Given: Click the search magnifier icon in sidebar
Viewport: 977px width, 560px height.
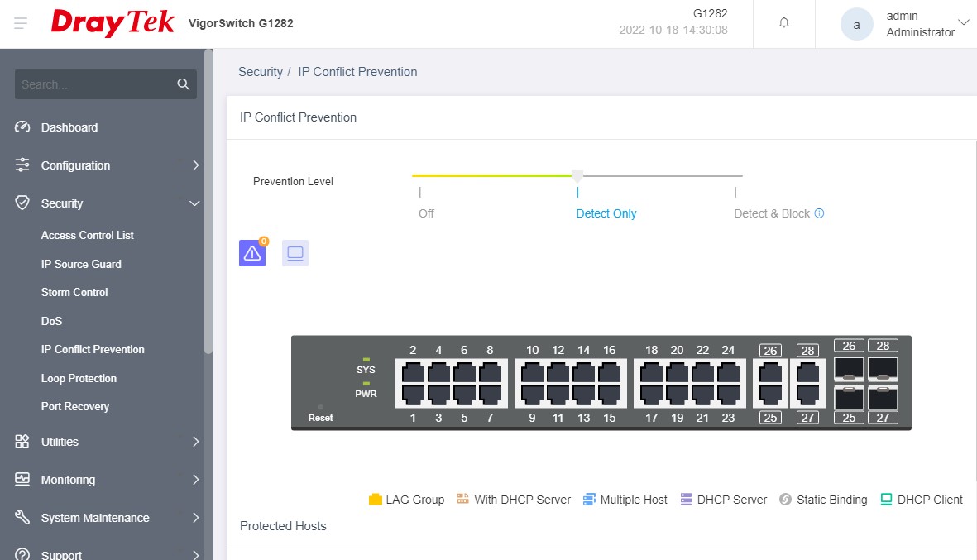Looking at the screenshot, I should tap(183, 84).
